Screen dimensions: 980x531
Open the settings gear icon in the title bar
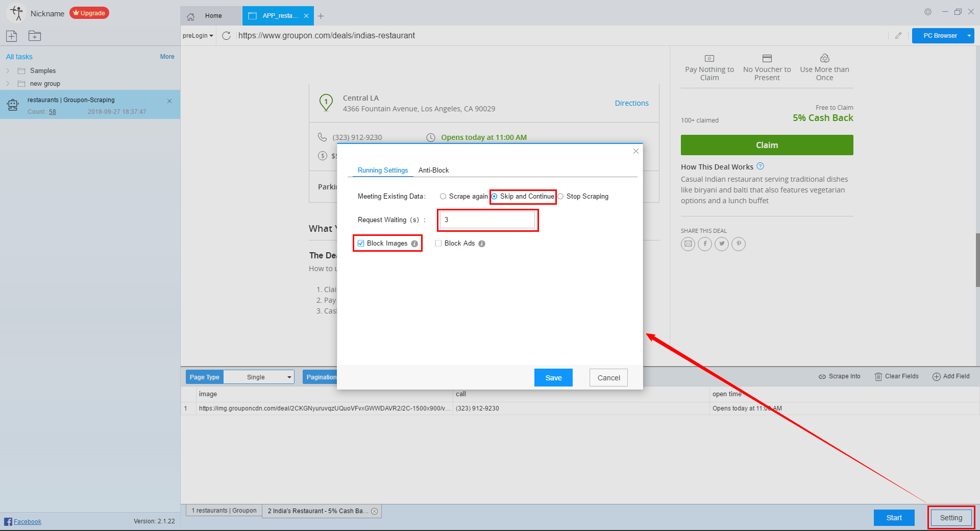928,12
